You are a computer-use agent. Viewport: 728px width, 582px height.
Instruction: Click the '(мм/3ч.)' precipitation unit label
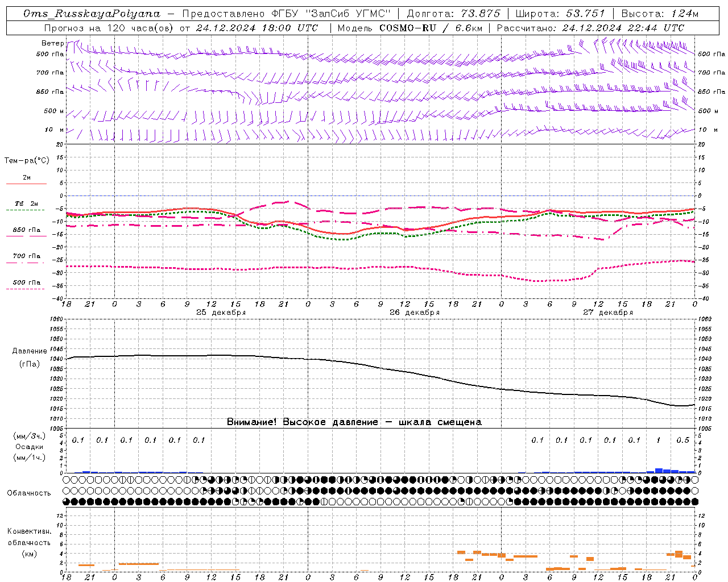tap(30, 436)
